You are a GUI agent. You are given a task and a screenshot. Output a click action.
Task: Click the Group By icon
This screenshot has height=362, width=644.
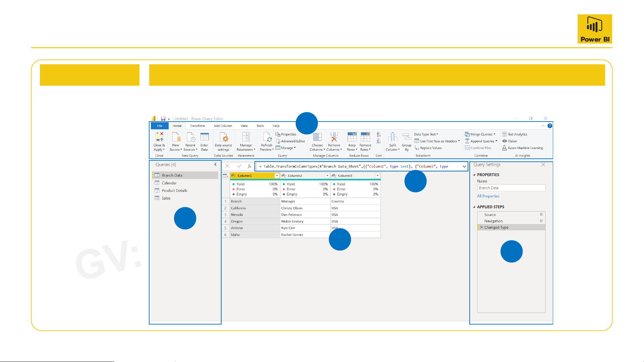tap(407, 137)
